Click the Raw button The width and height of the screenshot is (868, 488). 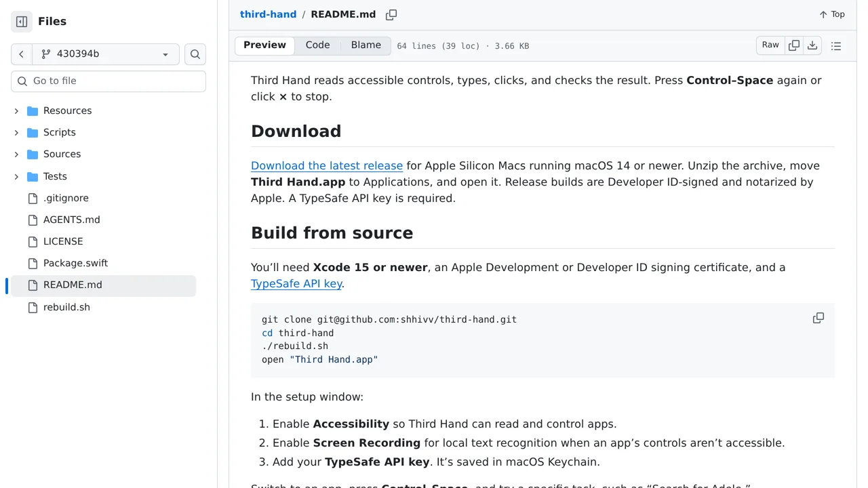(770, 45)
